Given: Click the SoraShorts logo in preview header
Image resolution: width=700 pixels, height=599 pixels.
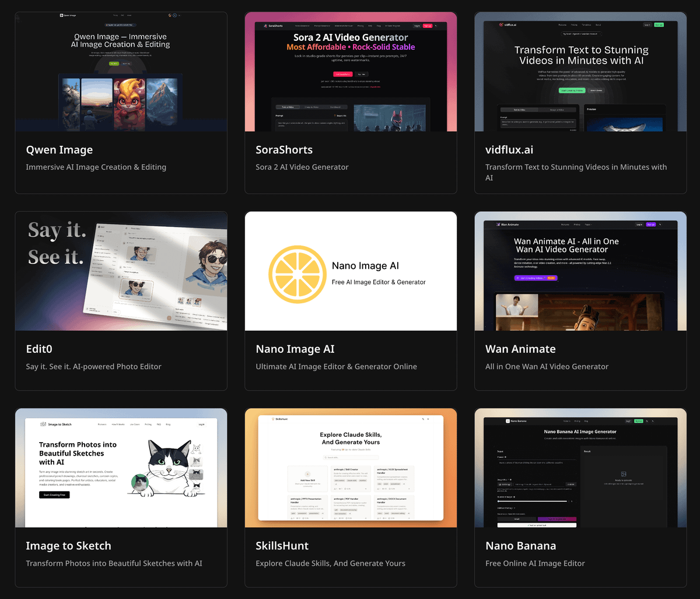Looking at the screenshot, I should coord(273,26).
